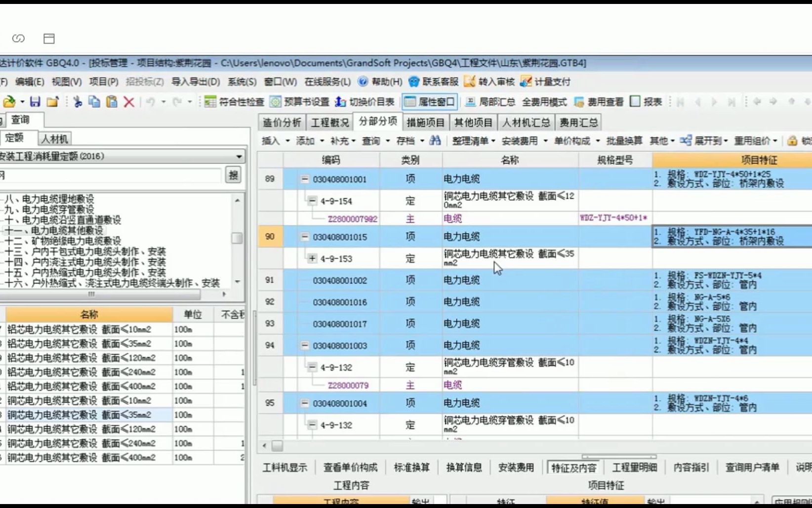The height and width of the screenshot is (508, 812).
Task: Click the window layout icon above the app
Action: 49,39
